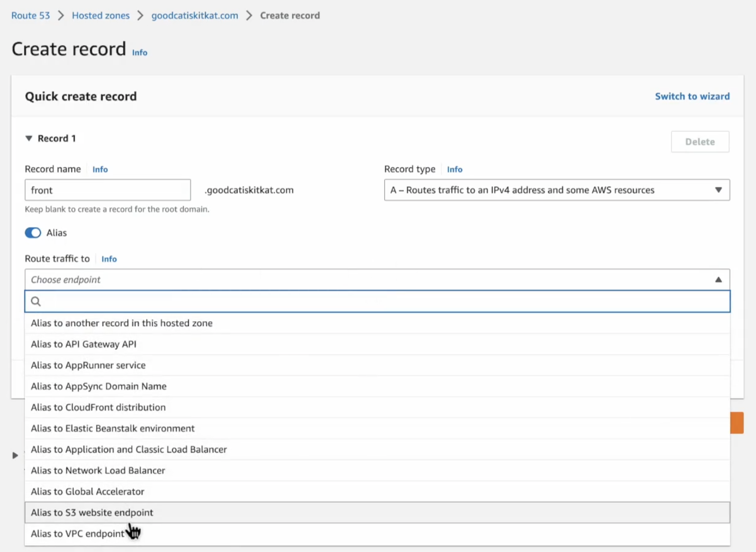This screenshot has height=552, width=756.
Task: Select Alias to AppRunner service
Action: [x=377, y=365]
